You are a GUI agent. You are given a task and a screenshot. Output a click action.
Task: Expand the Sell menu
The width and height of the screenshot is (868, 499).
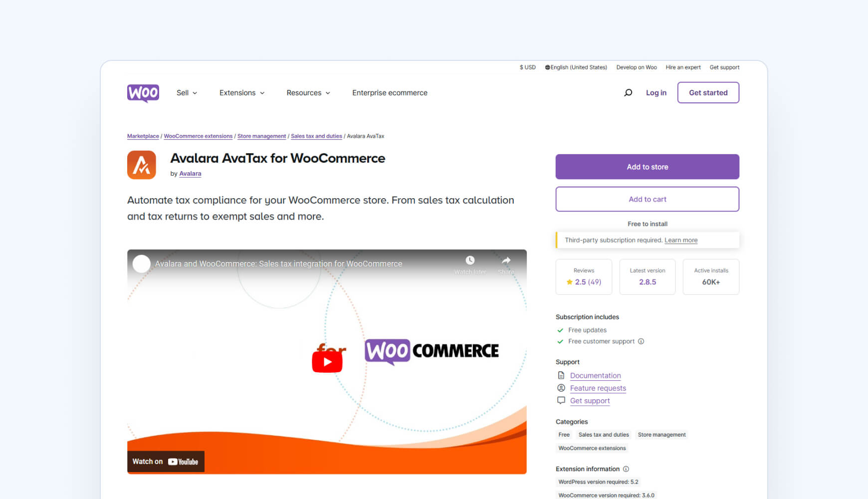[x=187, y=93]
